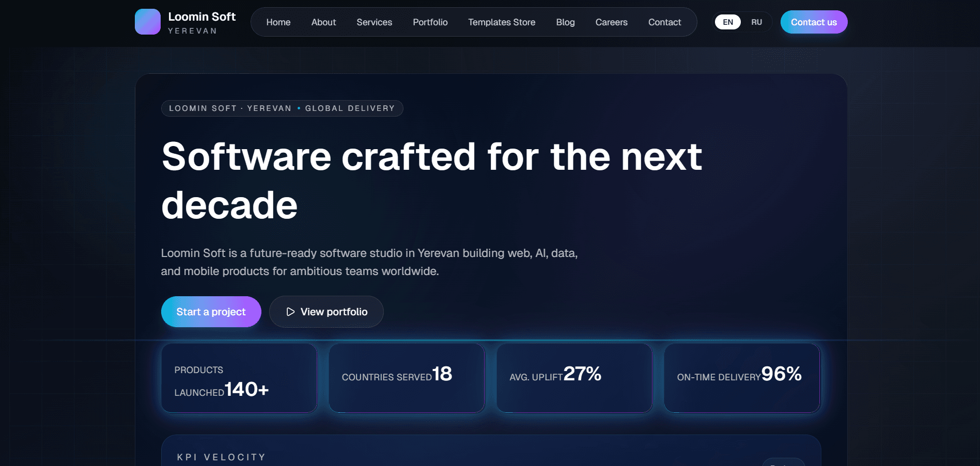Image resolution: width=980 pixels, height=466 pixels.
Task: Switch language to RU
Action: tap(756, 22)
